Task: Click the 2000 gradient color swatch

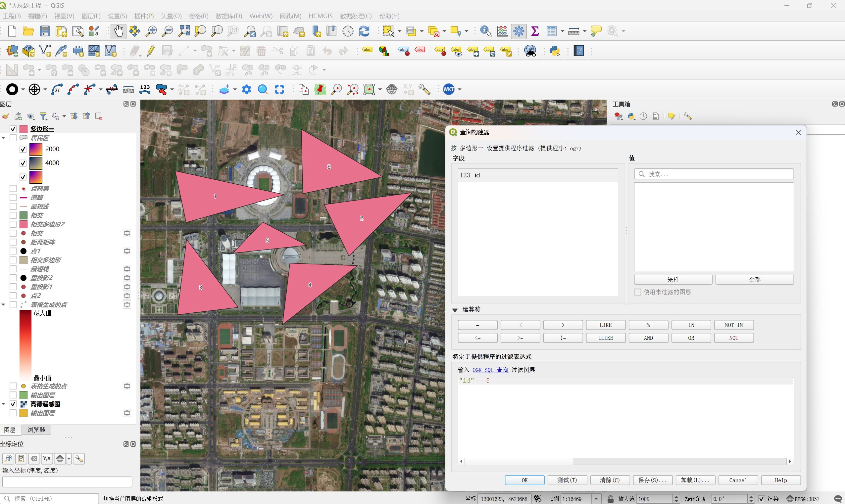Action: 36,149
